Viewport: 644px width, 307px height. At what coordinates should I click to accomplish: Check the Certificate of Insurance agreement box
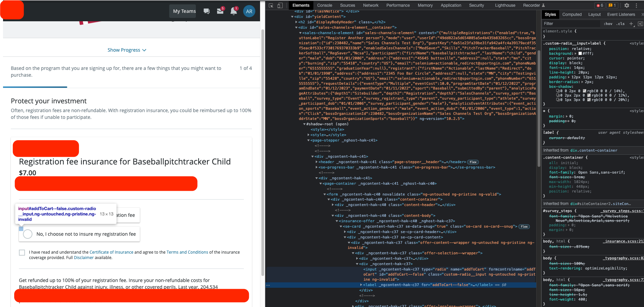coord(22,253)
